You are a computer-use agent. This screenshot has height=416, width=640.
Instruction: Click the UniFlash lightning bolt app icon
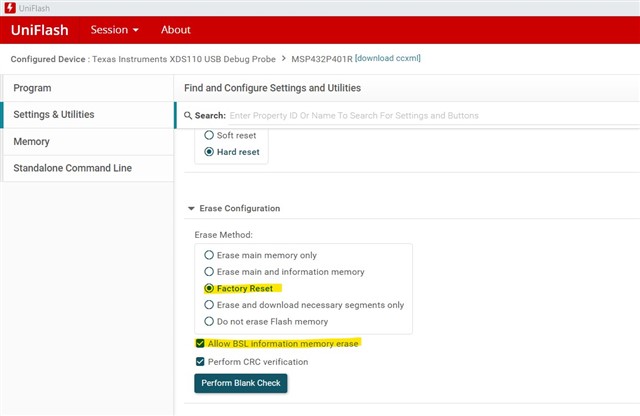coord(10,8)
